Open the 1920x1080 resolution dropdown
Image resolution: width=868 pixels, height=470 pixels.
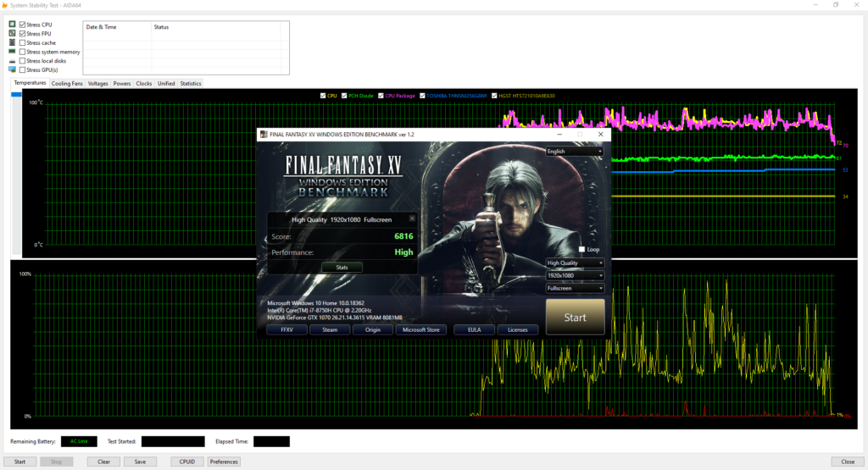575,275
